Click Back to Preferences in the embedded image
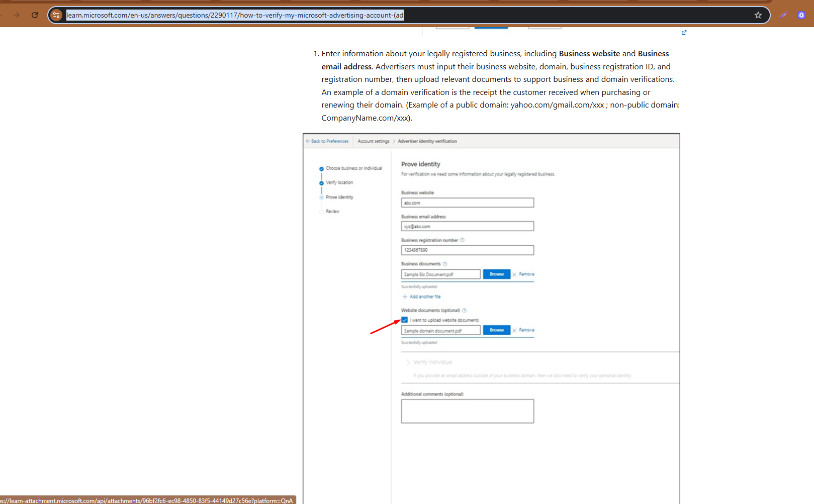 coord(327,141)
